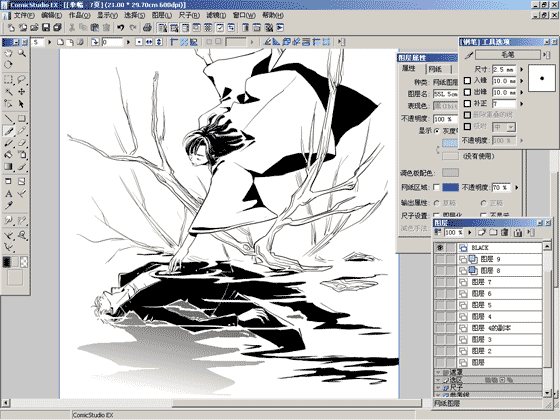560x420 pixels.
Task: Click the new layer folder icon
Action: [493, 232]
